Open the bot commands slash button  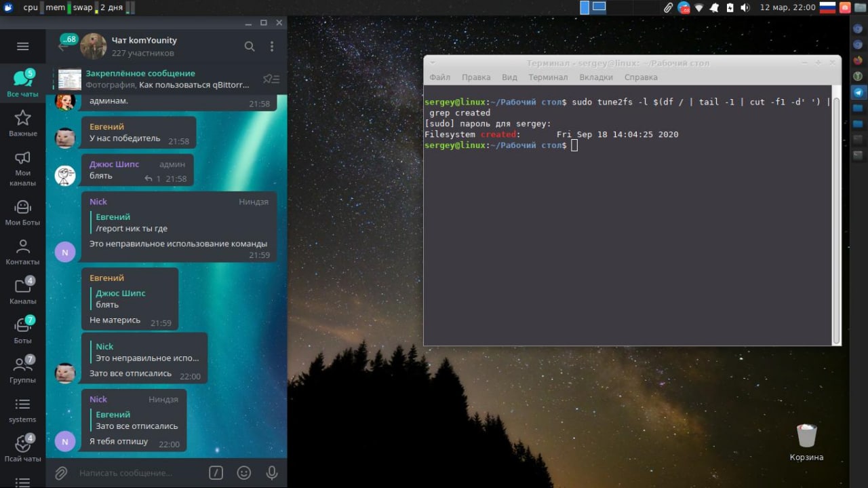[216, 472]
